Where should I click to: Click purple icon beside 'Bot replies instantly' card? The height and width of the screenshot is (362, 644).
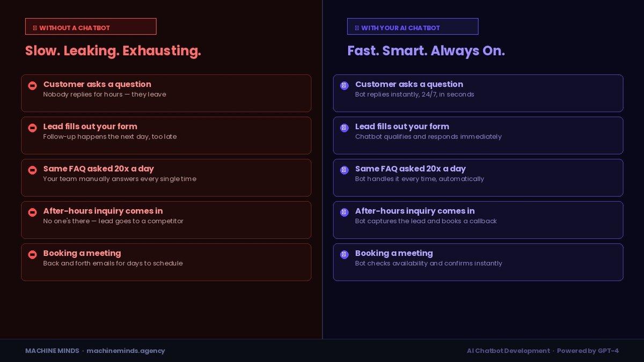pos(345,86)
